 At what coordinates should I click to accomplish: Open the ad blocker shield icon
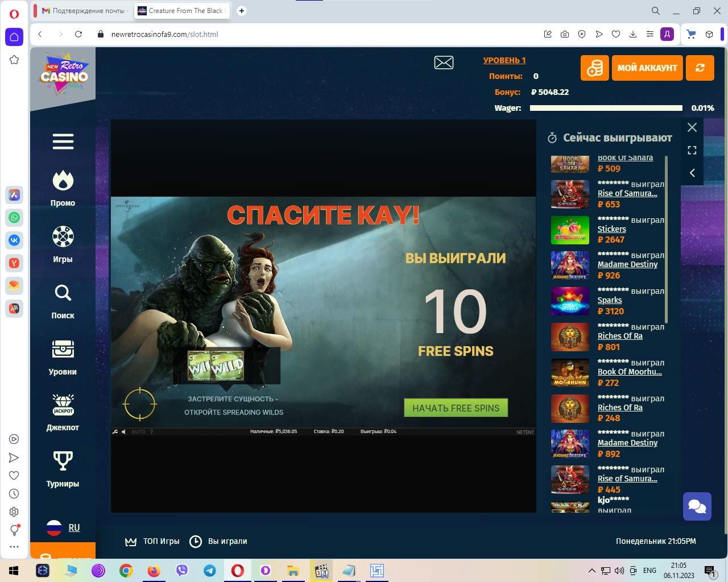click(x=582, y=34)
